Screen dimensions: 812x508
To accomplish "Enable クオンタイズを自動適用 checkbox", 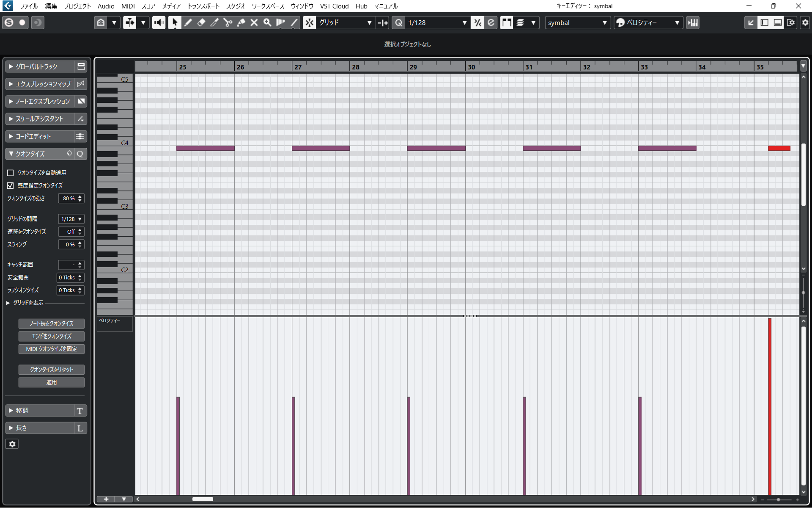I will point(11,173).
